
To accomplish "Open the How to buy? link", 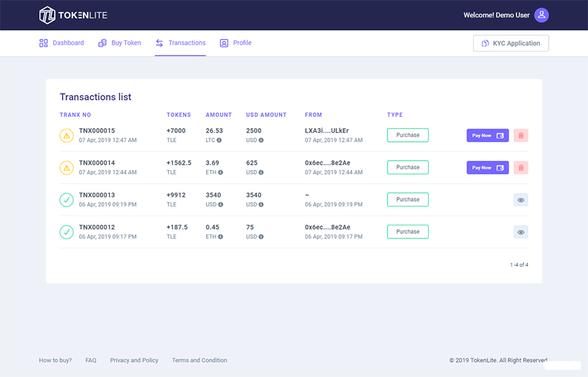I will [x=56, y=360].
